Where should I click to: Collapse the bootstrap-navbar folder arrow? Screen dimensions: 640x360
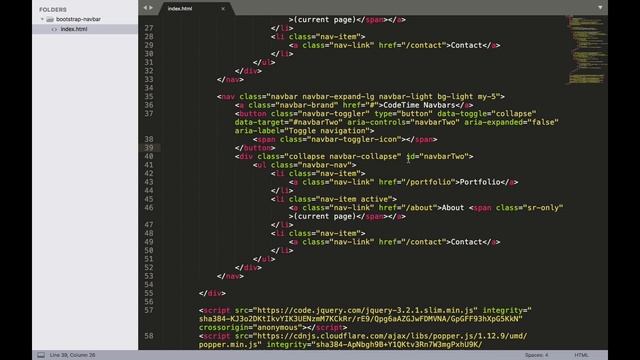click(x=42, y=19)
